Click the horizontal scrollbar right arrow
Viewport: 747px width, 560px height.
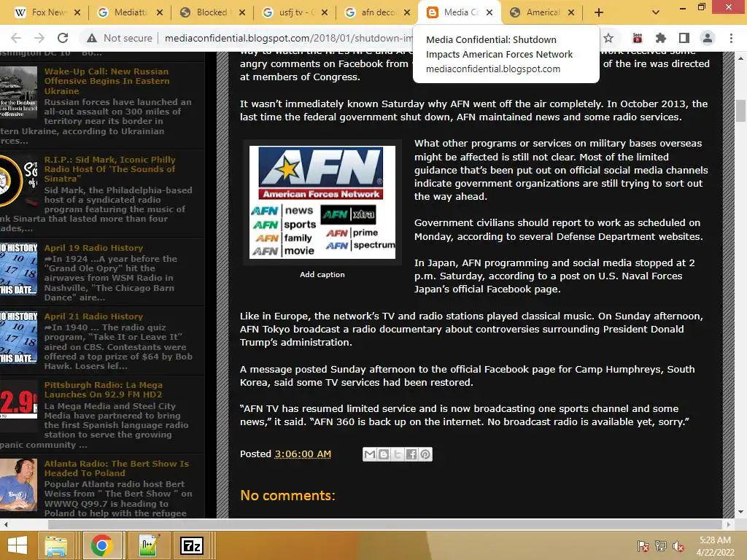[x=728, y=524]
